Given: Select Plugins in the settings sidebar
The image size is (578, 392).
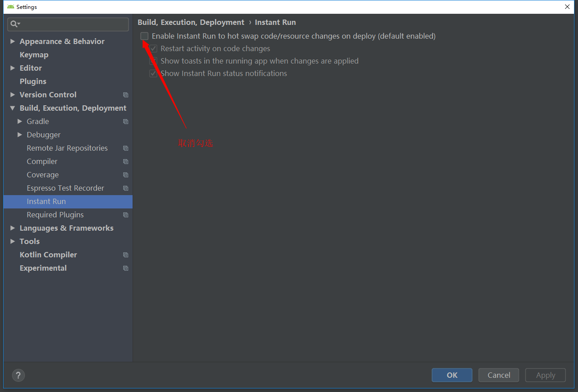Looking at the screenshot, I should (33, 81).
